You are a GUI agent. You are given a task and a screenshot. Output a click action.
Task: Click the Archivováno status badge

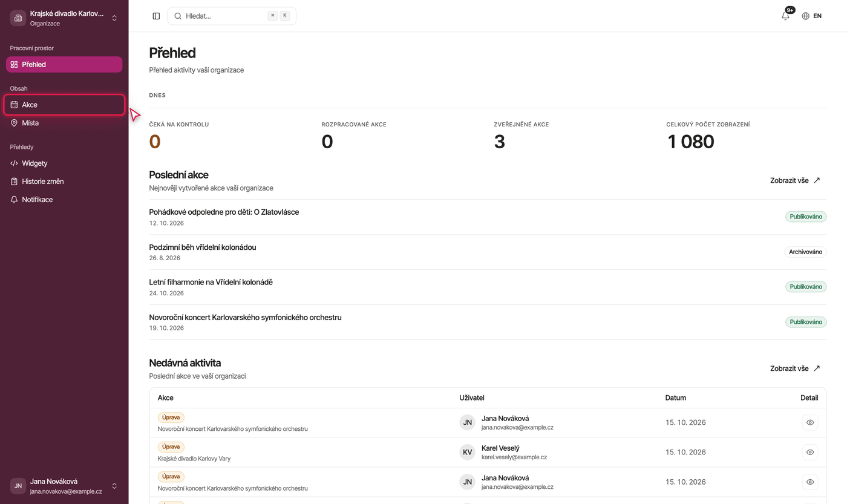[805, 252]
